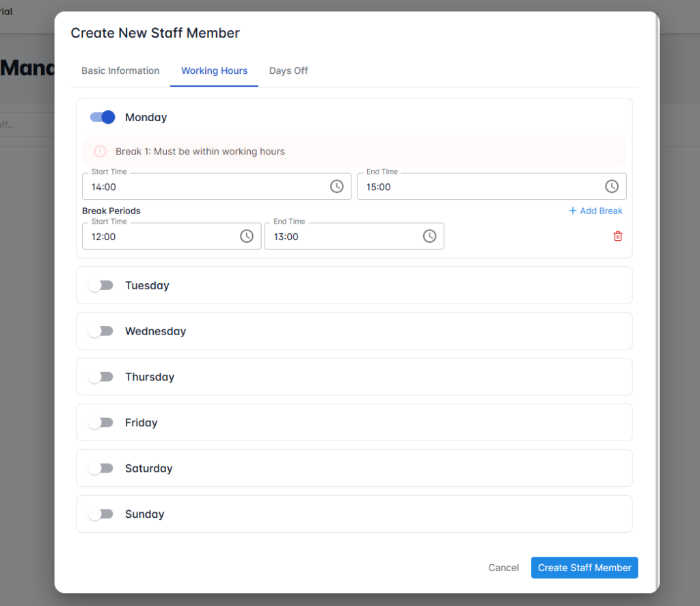This screenshot has height=606, width=700.
Task: Click the warning icon on the break error
Action: tap(101, 151)
